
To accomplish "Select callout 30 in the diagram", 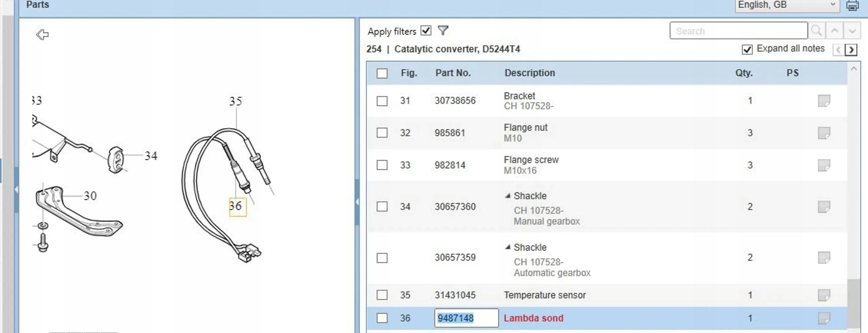I will tap(90, 196).
